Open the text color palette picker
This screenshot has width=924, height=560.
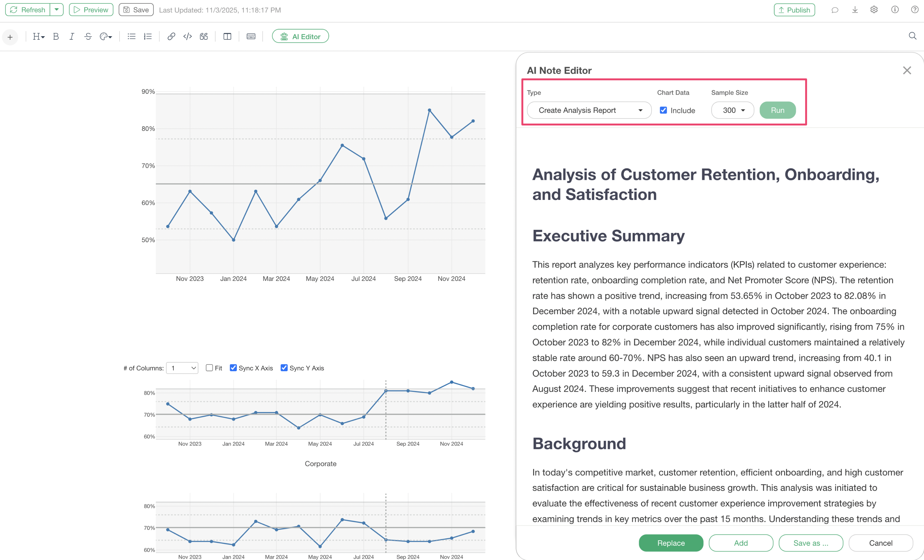pyautogui.click(x=106, y=36)
